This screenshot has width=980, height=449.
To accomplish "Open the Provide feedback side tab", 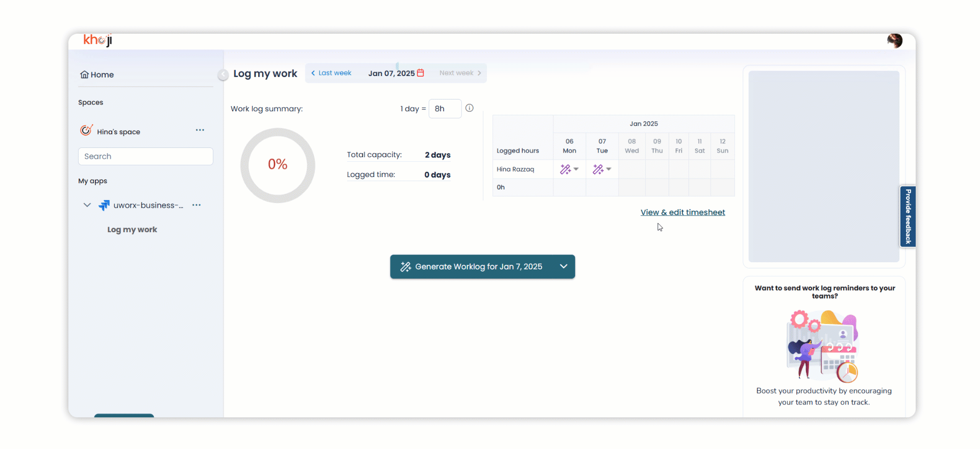I will point(908,216).
